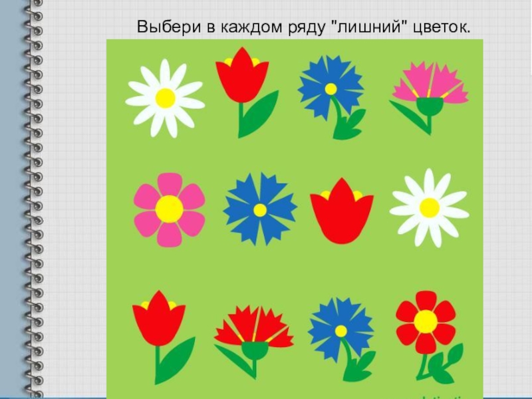Select the red tulip in the bottom row

pos(158,323)
